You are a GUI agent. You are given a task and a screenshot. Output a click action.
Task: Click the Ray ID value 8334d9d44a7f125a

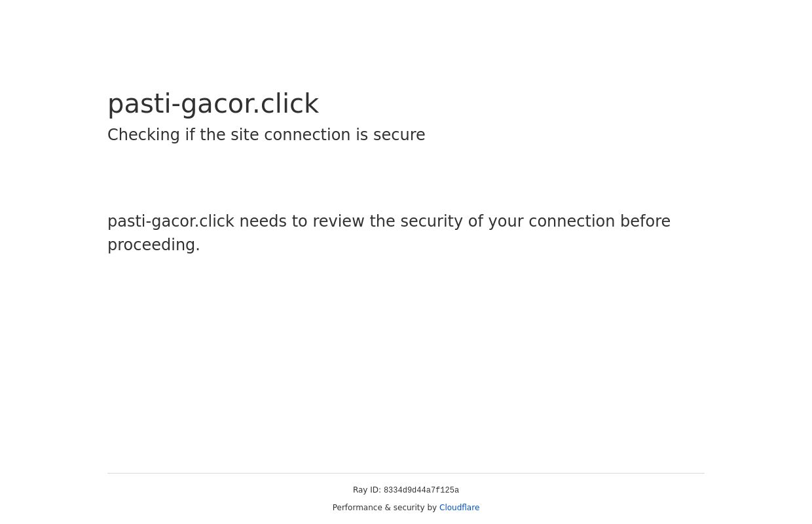tap(421, 491)
